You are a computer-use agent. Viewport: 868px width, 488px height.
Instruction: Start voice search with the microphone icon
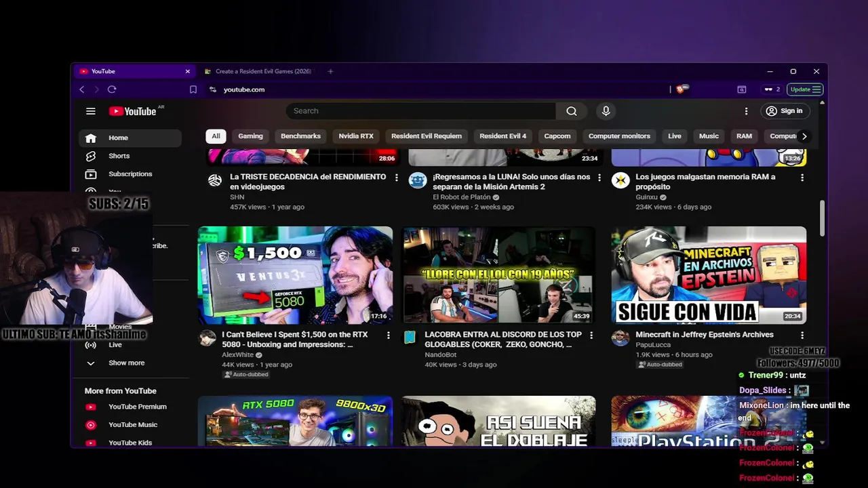click(x=606, y=111)
